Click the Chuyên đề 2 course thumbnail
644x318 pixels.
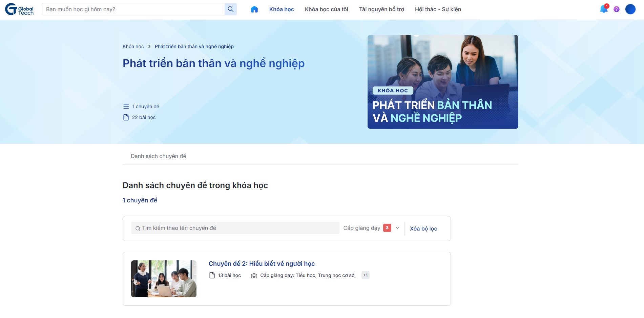[x=164, y=279]
